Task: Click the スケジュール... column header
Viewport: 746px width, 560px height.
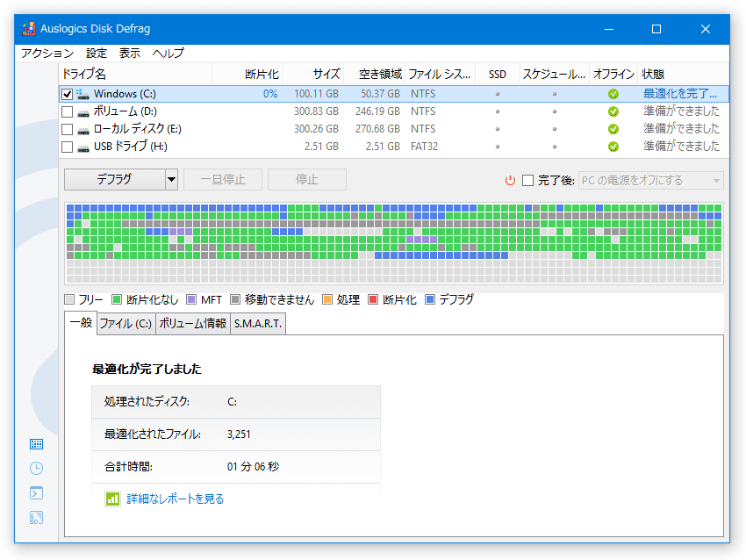Action: pyautogui.click(x=555, y=75)
